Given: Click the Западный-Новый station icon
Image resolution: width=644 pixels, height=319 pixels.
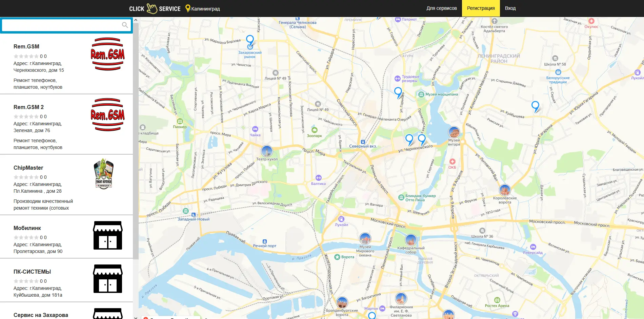Looking at the screenshot, I should point(193,215).
